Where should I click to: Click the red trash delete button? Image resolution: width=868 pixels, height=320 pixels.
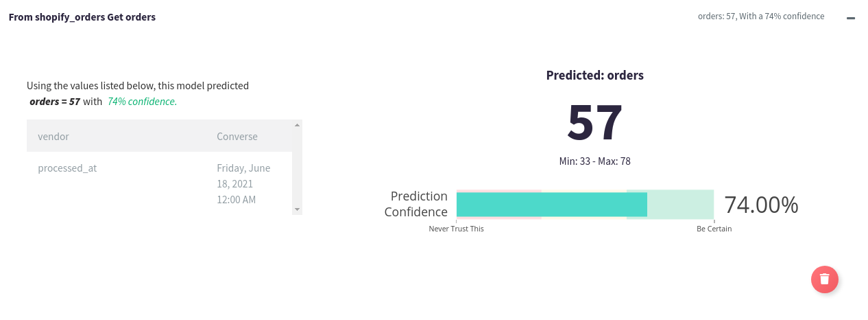825,279
